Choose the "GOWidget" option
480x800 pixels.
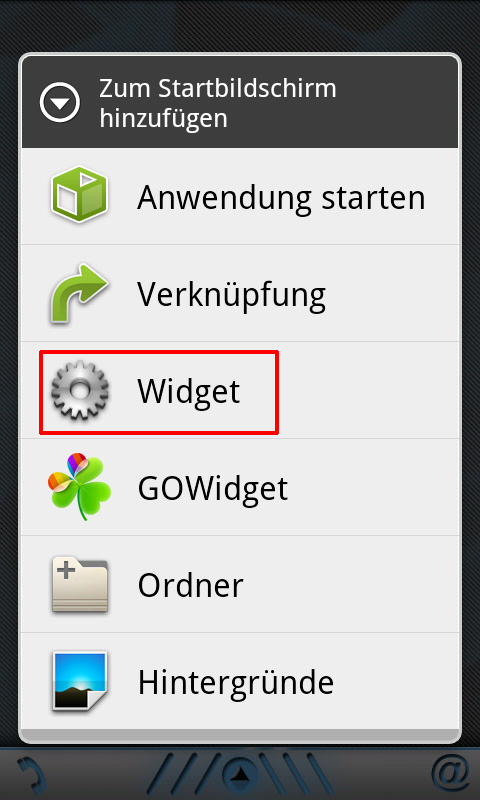240,487
